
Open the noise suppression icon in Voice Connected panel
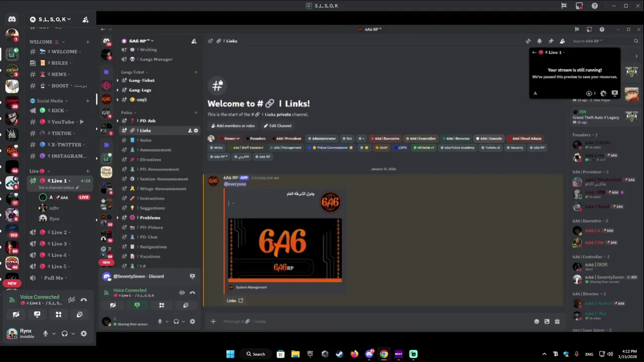[x=72, y=300]
